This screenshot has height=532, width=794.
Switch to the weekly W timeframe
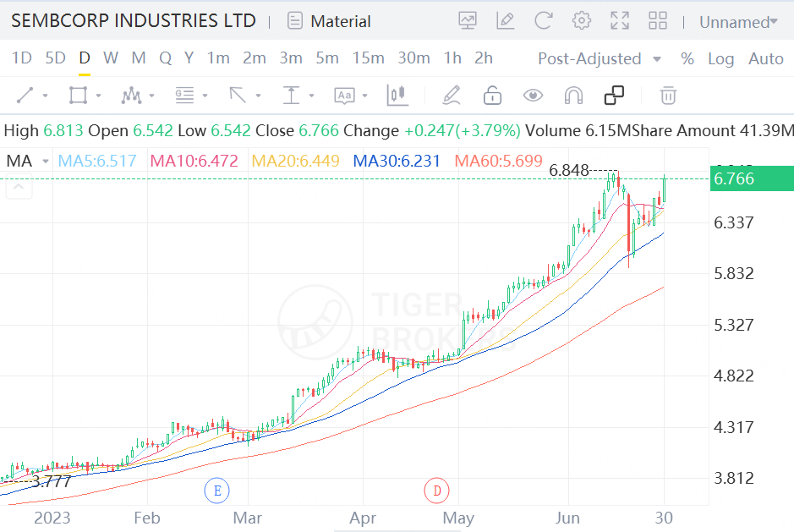click(111, 58)
